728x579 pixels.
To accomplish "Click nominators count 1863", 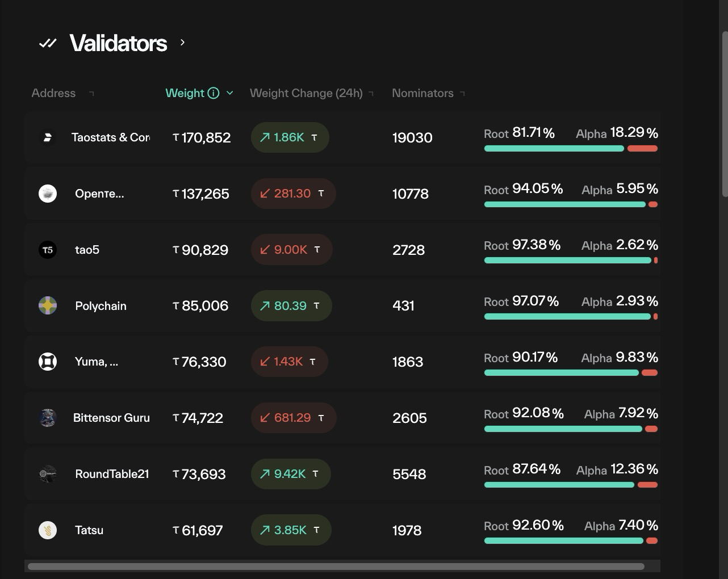I will tap(408, 362).
